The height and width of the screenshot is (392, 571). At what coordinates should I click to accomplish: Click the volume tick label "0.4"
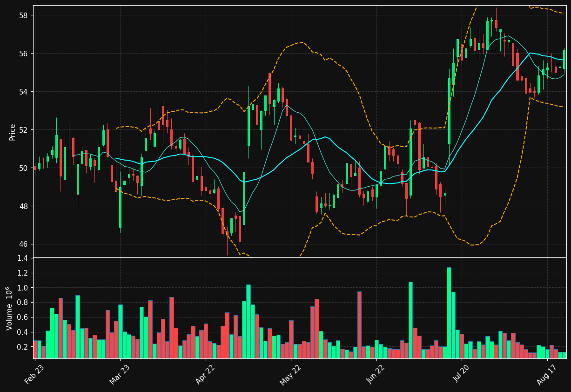[x=23, y=332]
